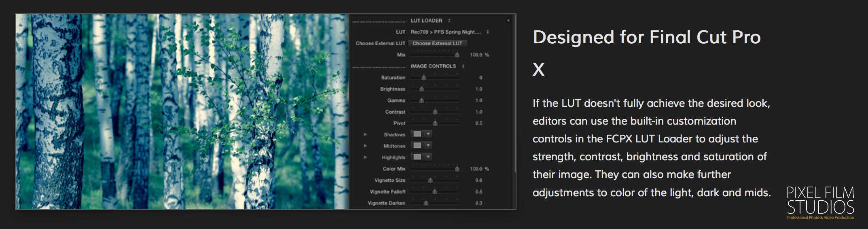The image size is (868, 229).
Task: Click the 'Professional Photo & Video Production' tagline
Action: pos(820,218)
